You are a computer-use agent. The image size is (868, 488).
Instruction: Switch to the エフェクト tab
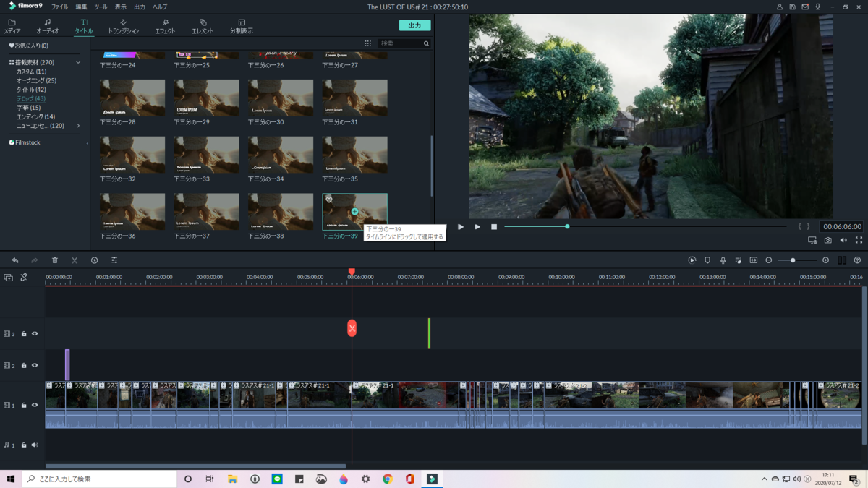pos(165,27)
